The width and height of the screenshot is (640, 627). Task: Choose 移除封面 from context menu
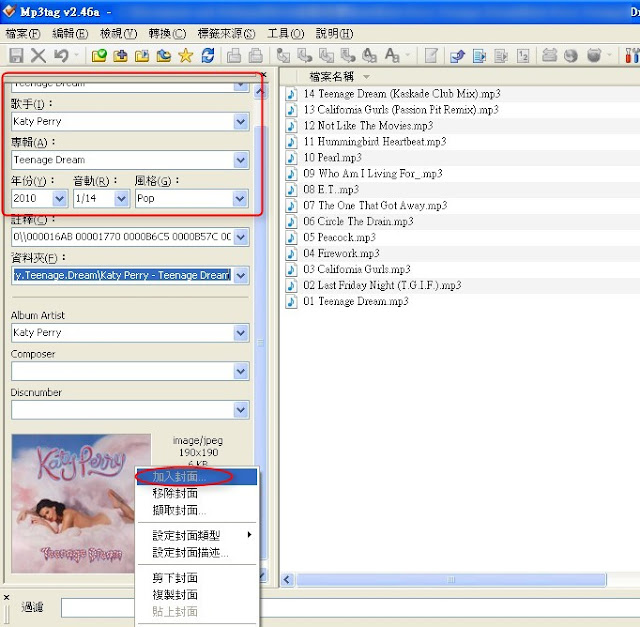click(x=197, y=493)
